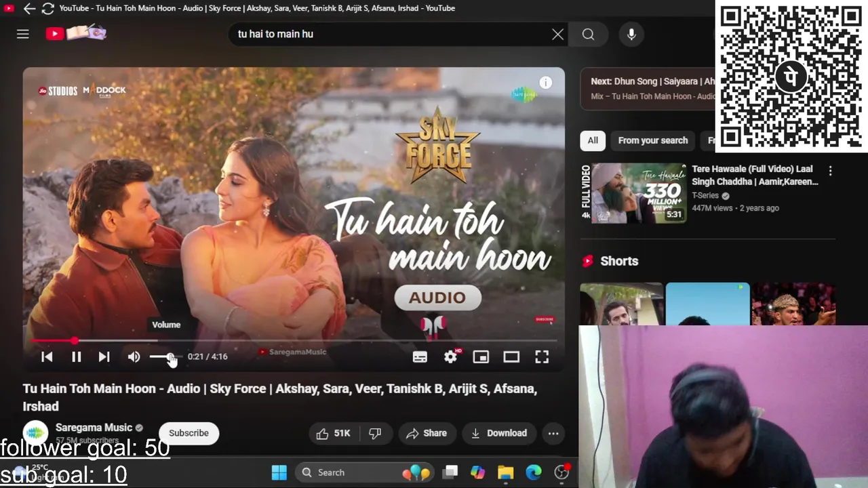
Task: Replay previous video with skip-back button
Action: click(x=47, y=357)
